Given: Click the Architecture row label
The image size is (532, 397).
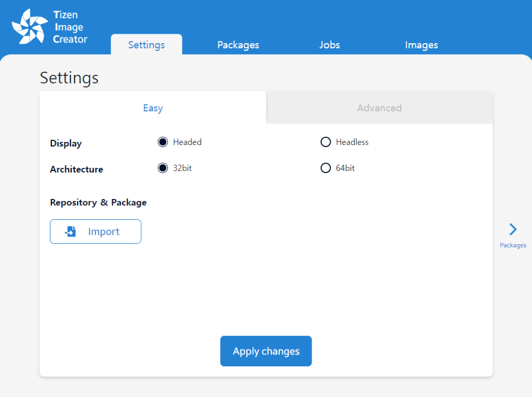Looking at the screenshot, I should point(76,169).
